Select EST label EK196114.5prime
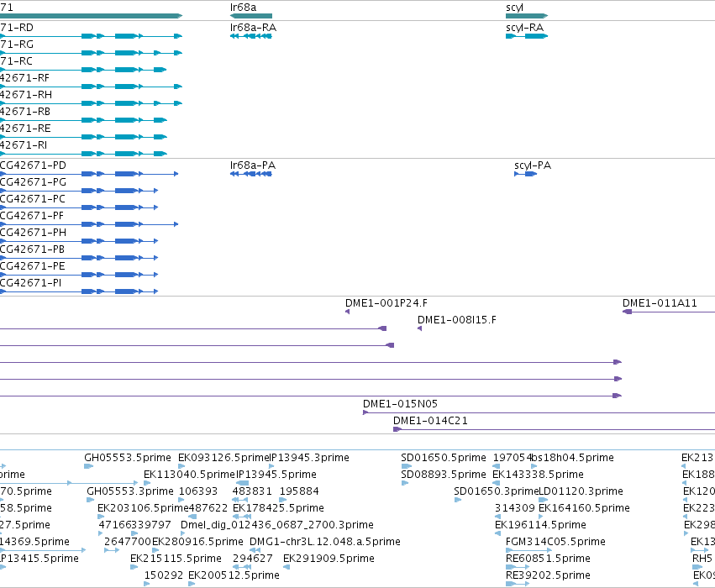This screenshot has height=588, width=715. (540, 525)
